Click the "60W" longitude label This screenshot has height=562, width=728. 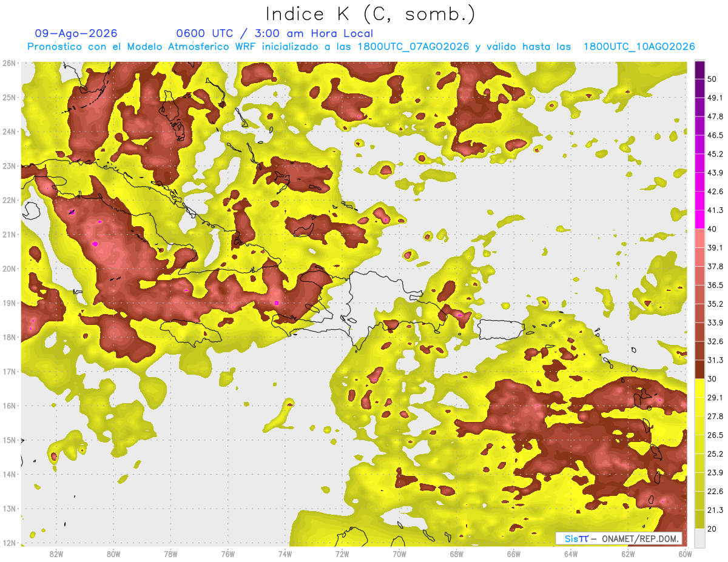click(x=686, y=554)
